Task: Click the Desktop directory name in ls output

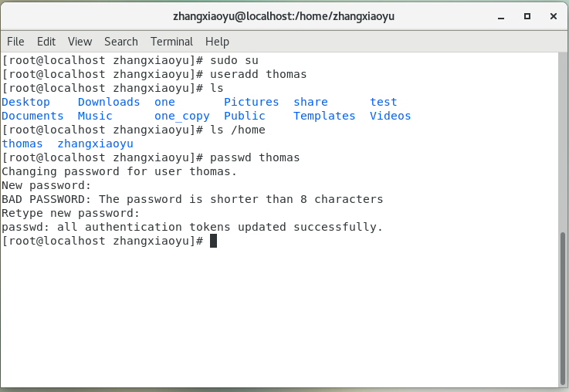Action: 25,102
